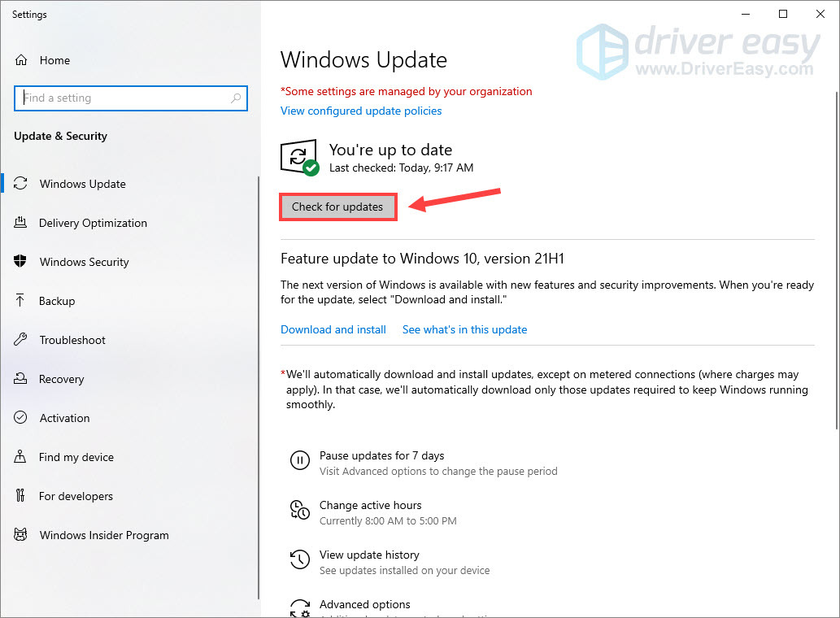This screenshot has height=618, width=840.
Task: Click the active hours clock icon
Action: tap(299, 510)
